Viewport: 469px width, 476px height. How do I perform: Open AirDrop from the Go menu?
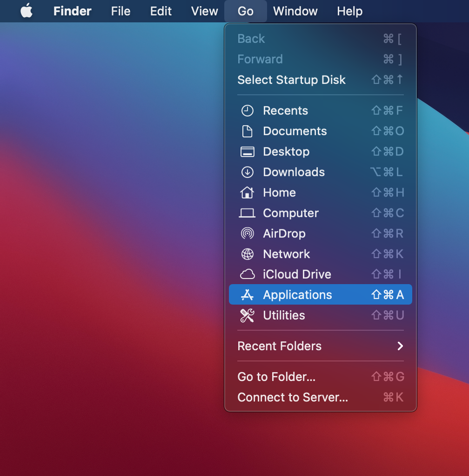[321, 233]
